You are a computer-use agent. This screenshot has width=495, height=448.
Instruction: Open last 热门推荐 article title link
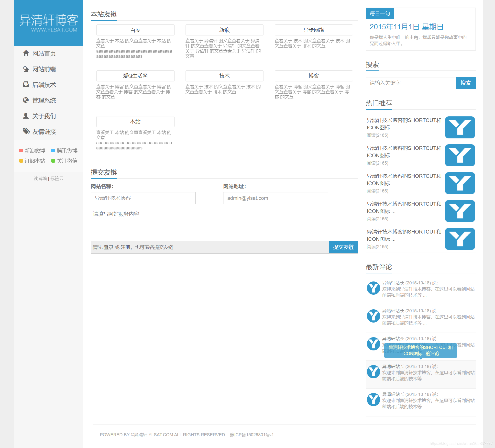(404, 235)
